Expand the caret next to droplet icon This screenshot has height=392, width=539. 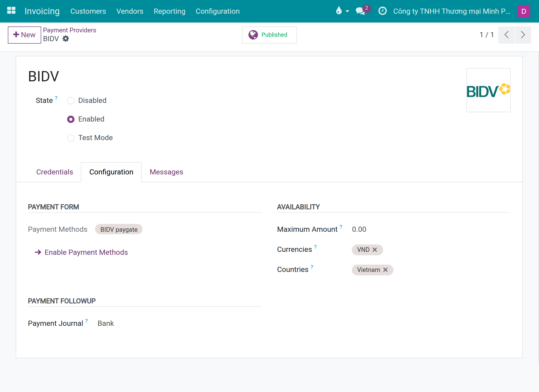tap(347, 11)
